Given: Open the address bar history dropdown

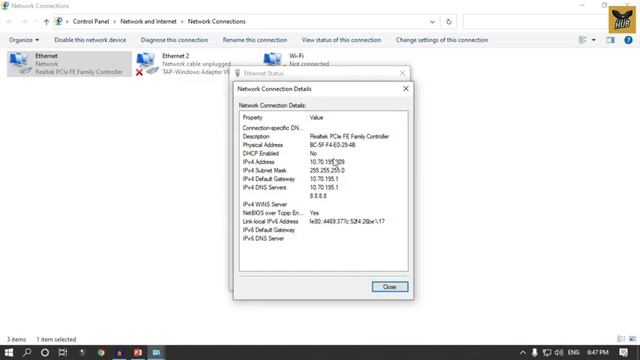Looking at the screenshot, I should [432, 22].
